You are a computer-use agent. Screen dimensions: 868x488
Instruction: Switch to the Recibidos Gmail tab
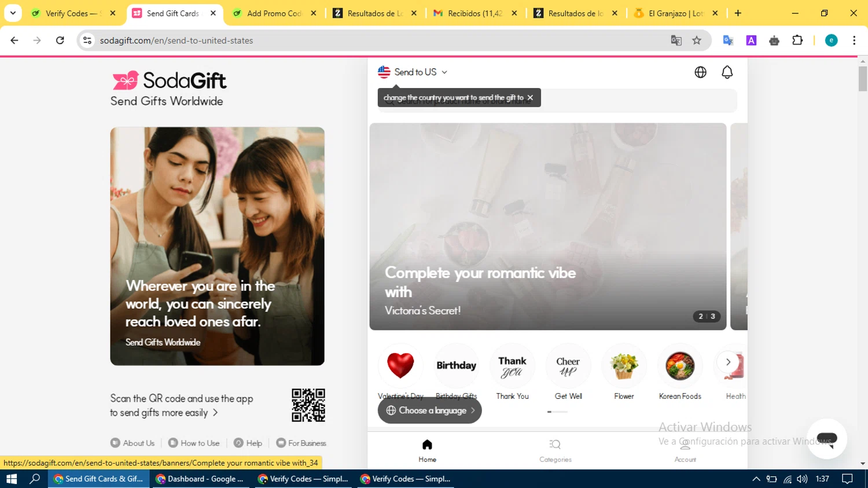475,13
